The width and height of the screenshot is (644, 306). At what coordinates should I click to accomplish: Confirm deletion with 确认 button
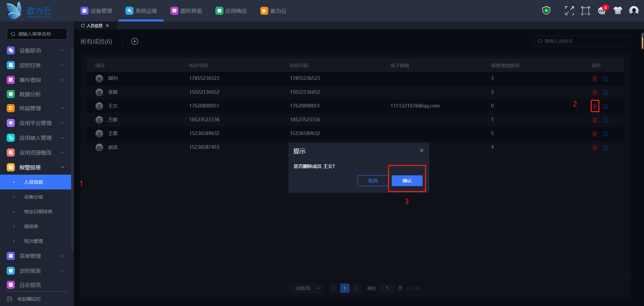(407, 181)
